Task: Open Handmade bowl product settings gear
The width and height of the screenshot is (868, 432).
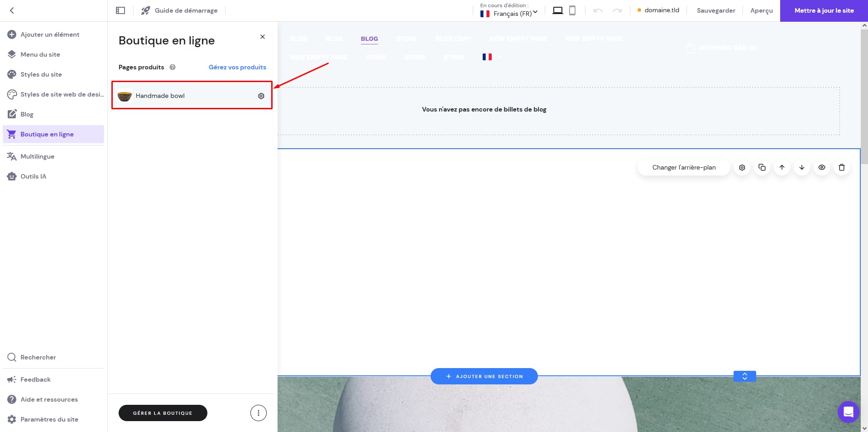Action: point(261,96)
